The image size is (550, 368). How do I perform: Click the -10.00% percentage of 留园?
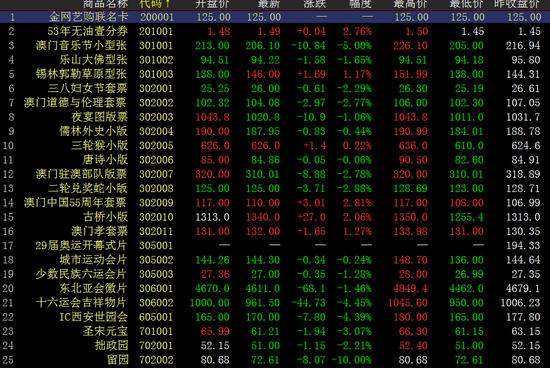[x=351, y=360]
